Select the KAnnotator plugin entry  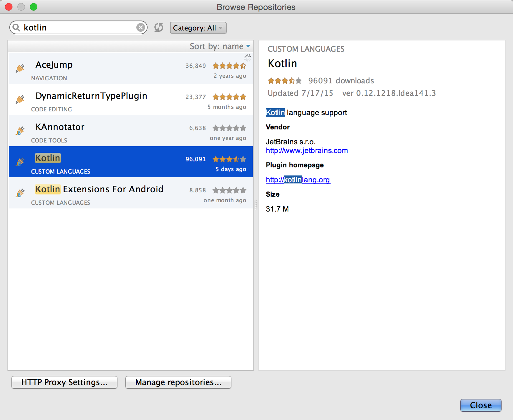point(131,131)
